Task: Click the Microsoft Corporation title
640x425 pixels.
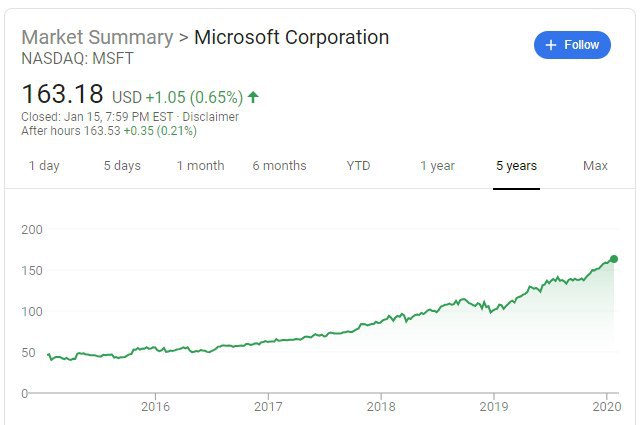Action: (x=291, y=37)
